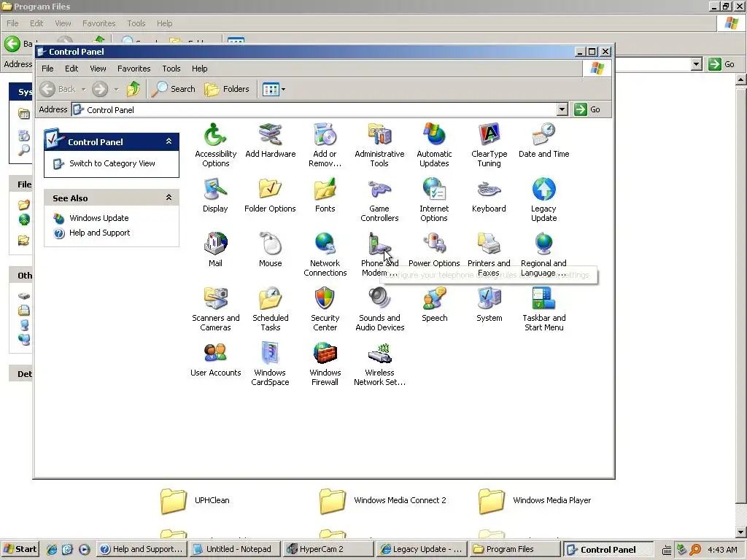Open the Fonts folder icon
The height and width of the screenshot is (560, 747).
(x=325, y=190)
